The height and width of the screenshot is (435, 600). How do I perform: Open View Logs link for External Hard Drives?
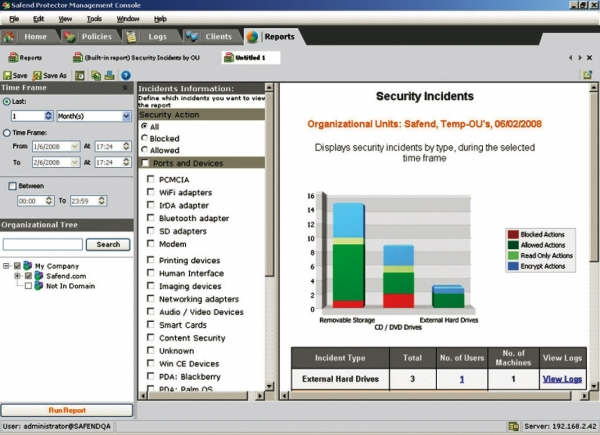tap(560, 379)
